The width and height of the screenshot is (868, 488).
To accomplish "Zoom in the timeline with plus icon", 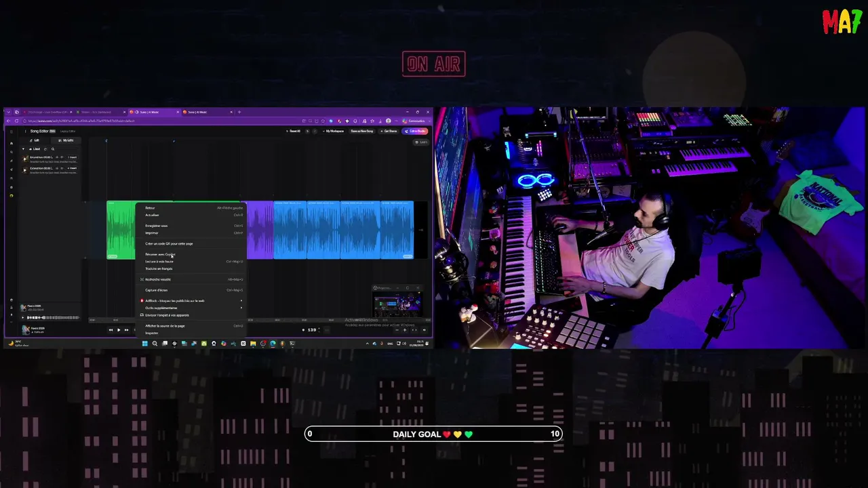I will click(x=405, y=330).
